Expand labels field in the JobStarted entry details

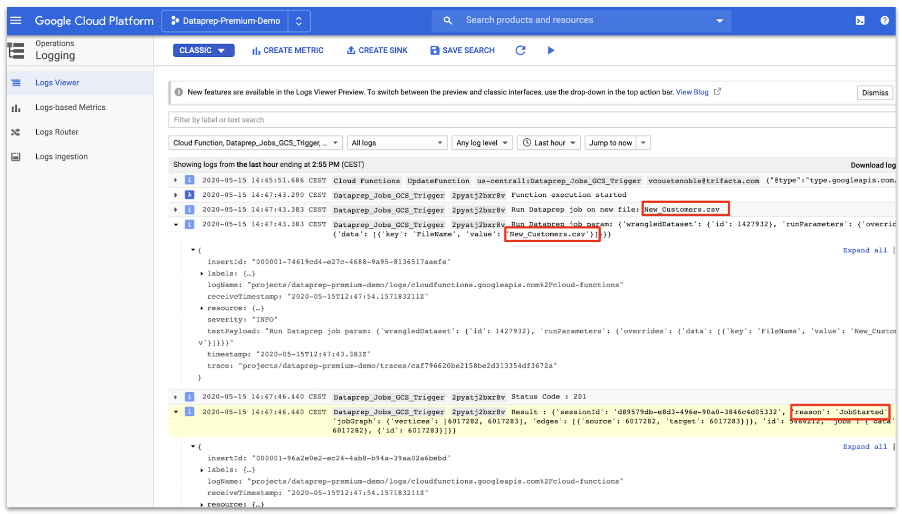click(202, 470)
